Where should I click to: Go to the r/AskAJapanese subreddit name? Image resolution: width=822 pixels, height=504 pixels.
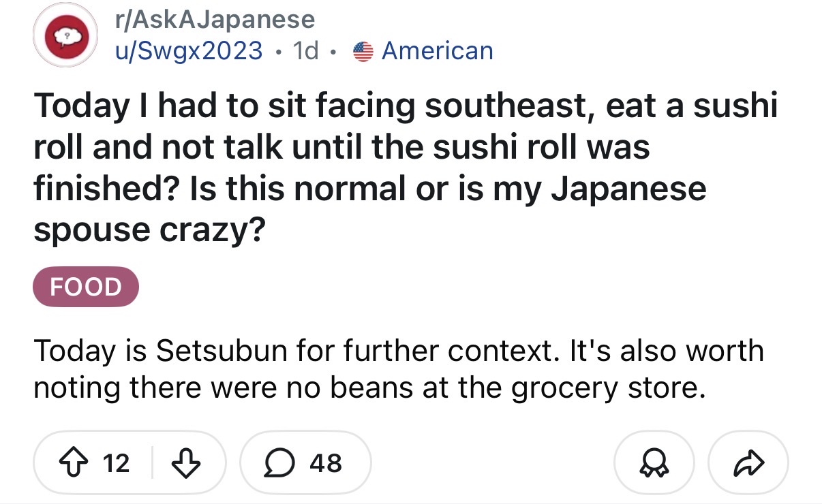[214, 20]
